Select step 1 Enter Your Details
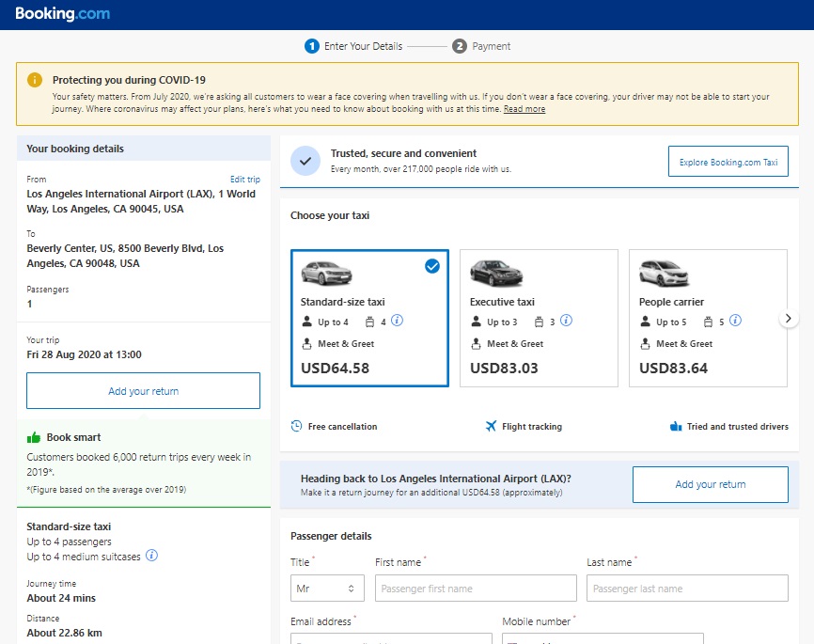The image size is (814, 644). pos(353,46)
